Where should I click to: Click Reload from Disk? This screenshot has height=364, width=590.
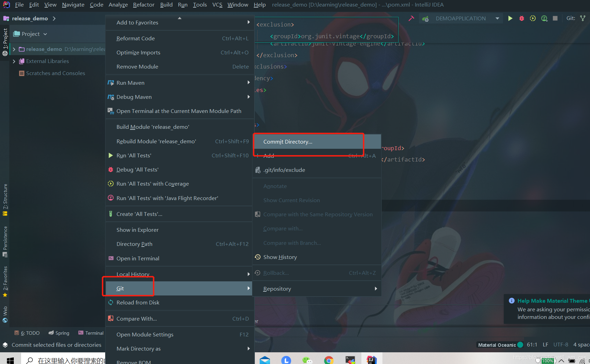180,303
